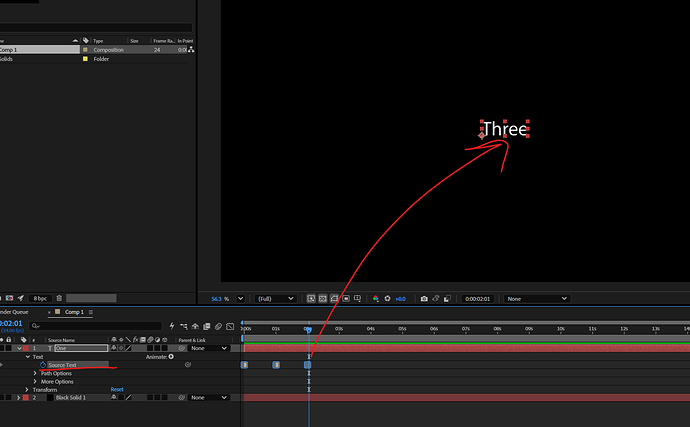Select the Source Text property
Screen dimensions: 690x427
pos(62,365)
